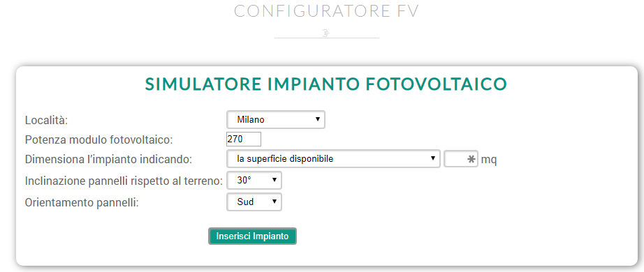Click the plug icon below Configuratore FV

pyautogui.click(x=326, y=33)
